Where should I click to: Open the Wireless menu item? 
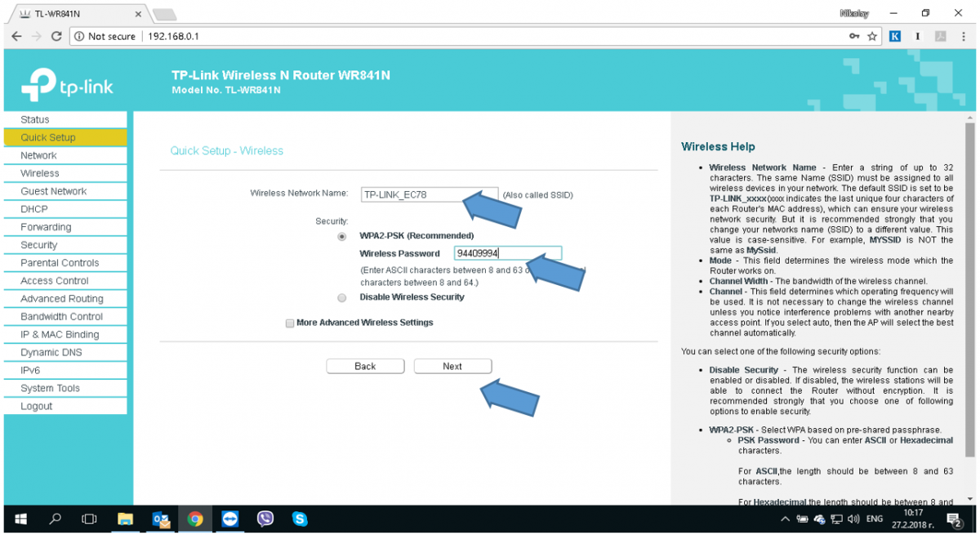point(65,173)
